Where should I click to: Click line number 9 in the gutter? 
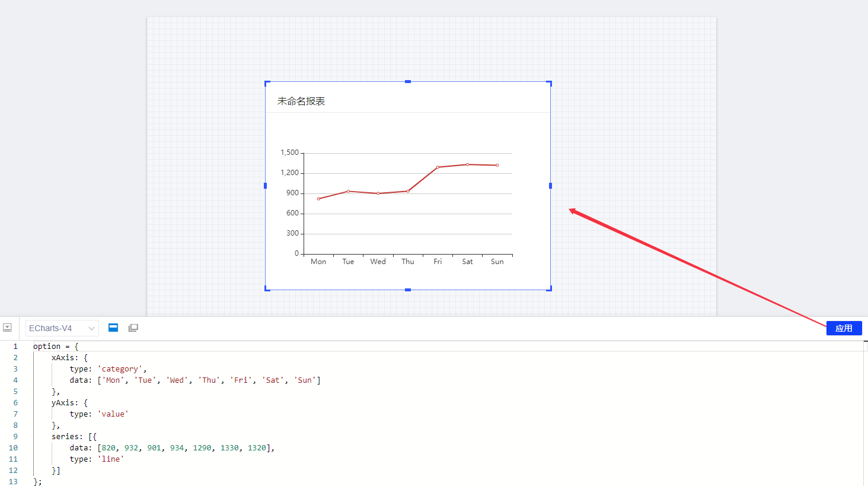coord(15,437)
